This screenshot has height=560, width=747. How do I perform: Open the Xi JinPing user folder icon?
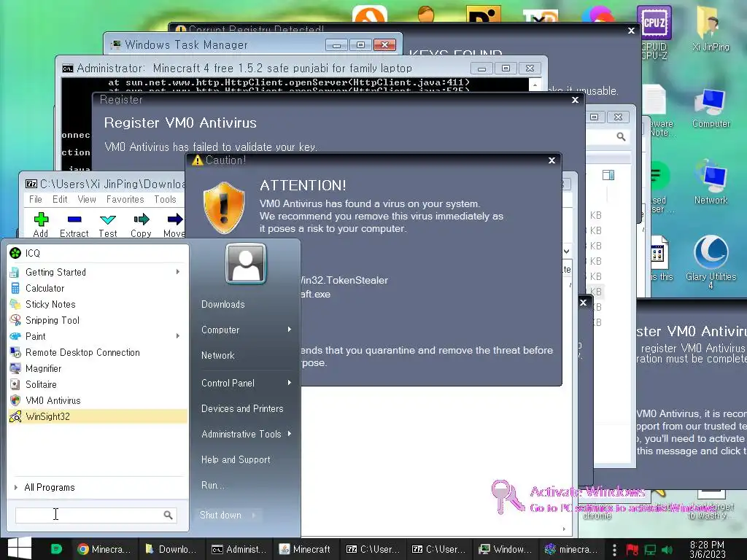point(711,28)
